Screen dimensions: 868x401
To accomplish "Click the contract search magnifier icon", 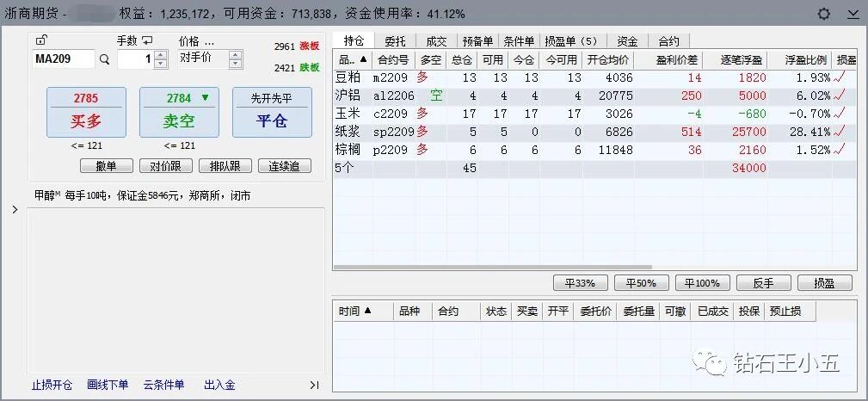I will pyautogui.click(x=105, y=59).
